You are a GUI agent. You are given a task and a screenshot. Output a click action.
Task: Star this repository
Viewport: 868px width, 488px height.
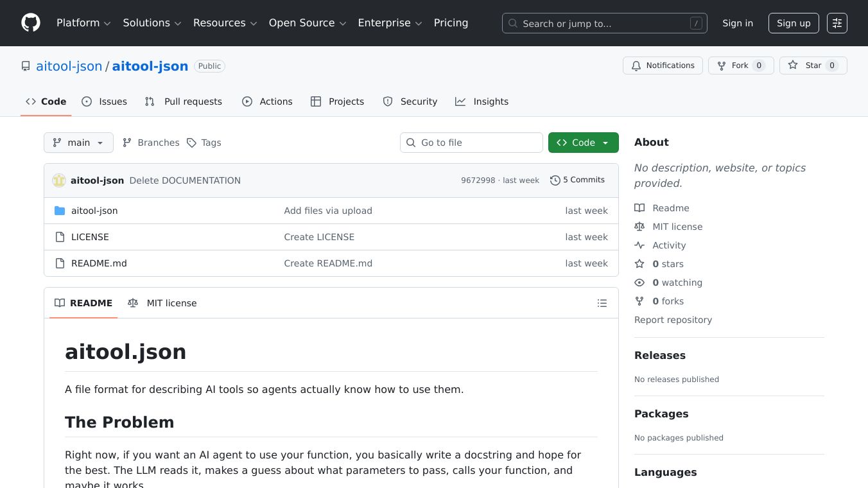tap(813, 65)
